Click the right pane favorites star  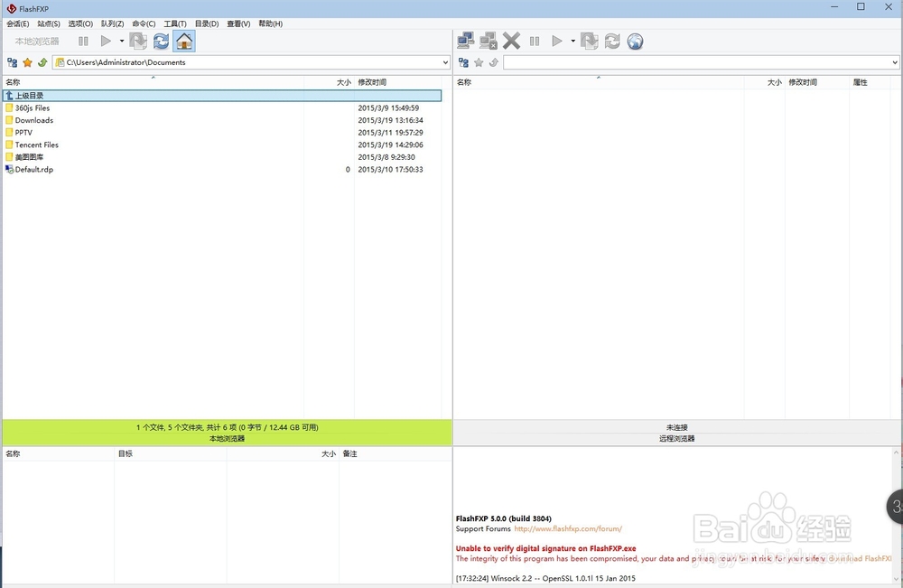(479, 62)
